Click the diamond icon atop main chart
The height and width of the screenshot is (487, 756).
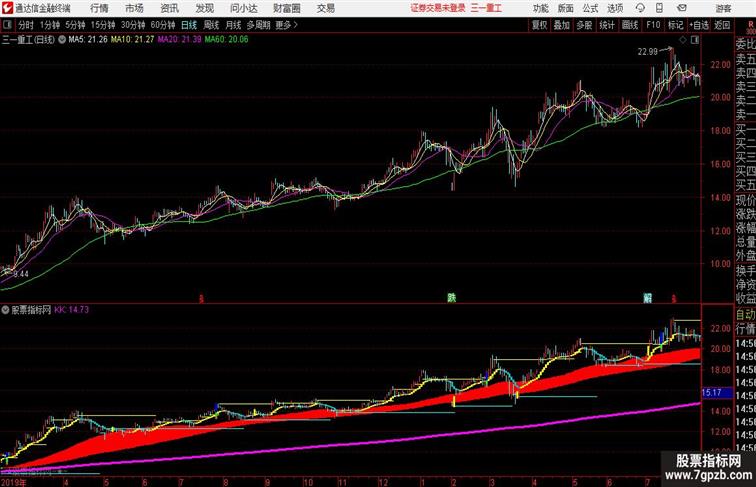(x=683, y=40)
